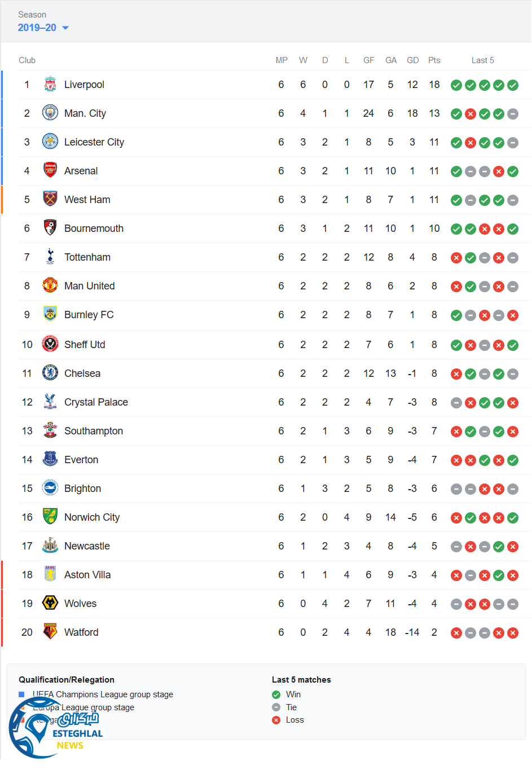Click the Man. City club crest
Image resolution: width=532 pixels, height=774 pixels.
click(x=50, y=113)
